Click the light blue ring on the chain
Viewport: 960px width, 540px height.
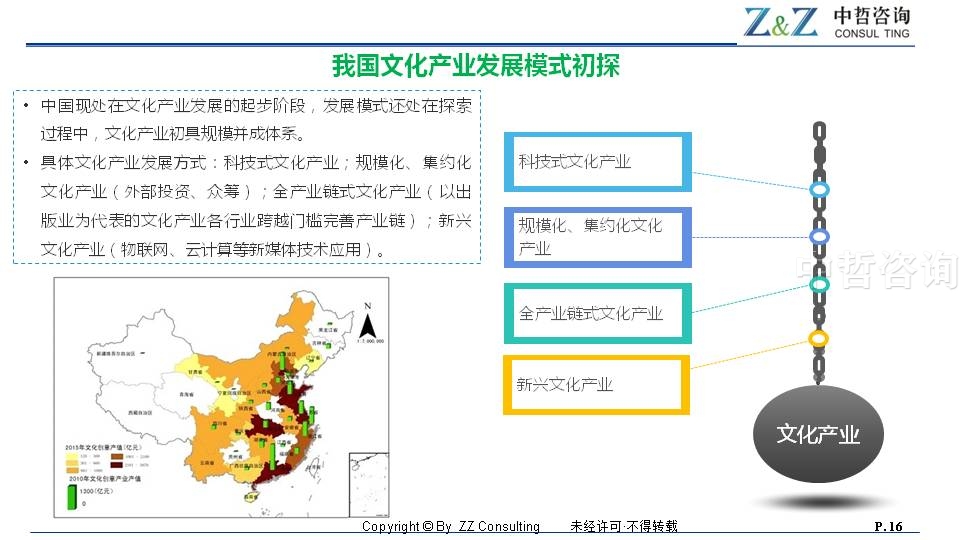click(x=819, y=189)
